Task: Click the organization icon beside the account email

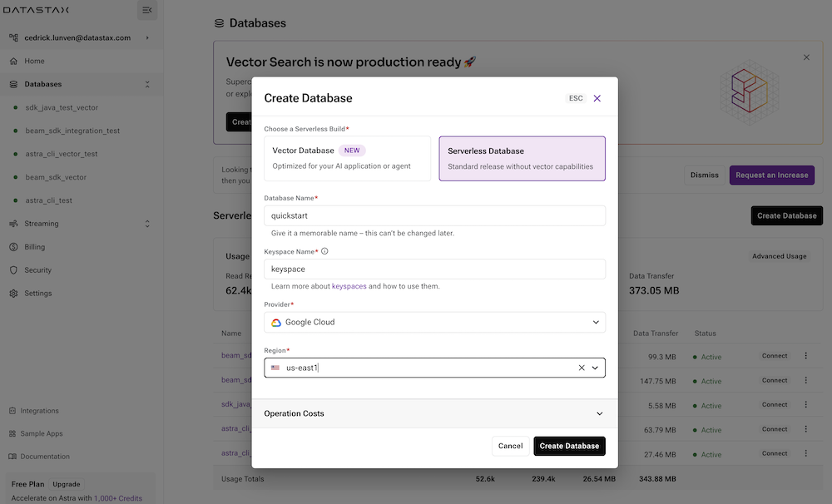Action: click(13, 37)
